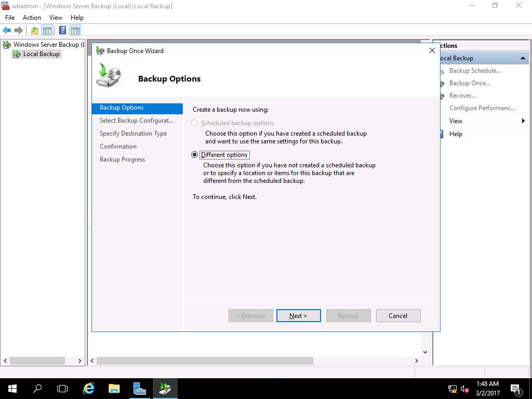Select Backup Options wizard step

click(137, 108)
